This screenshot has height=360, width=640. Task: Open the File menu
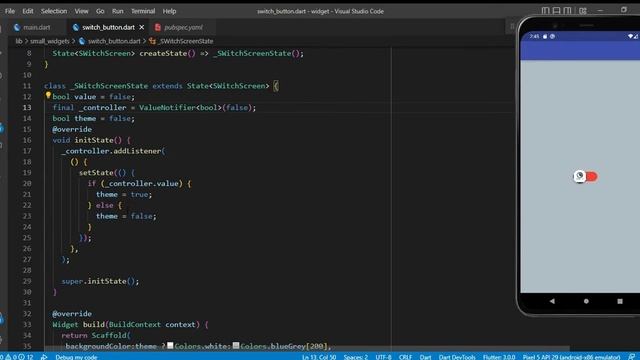[x=10, y=11]
